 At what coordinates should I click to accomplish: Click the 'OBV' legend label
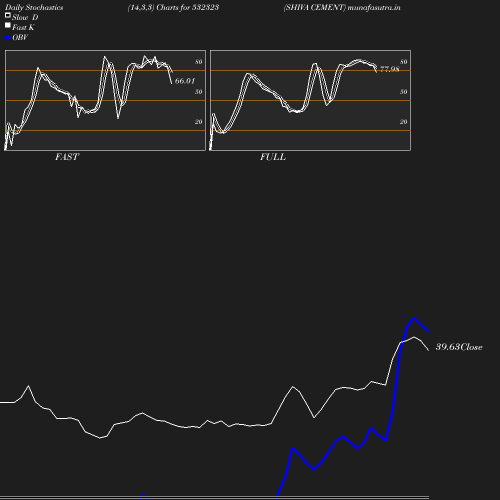20,38
